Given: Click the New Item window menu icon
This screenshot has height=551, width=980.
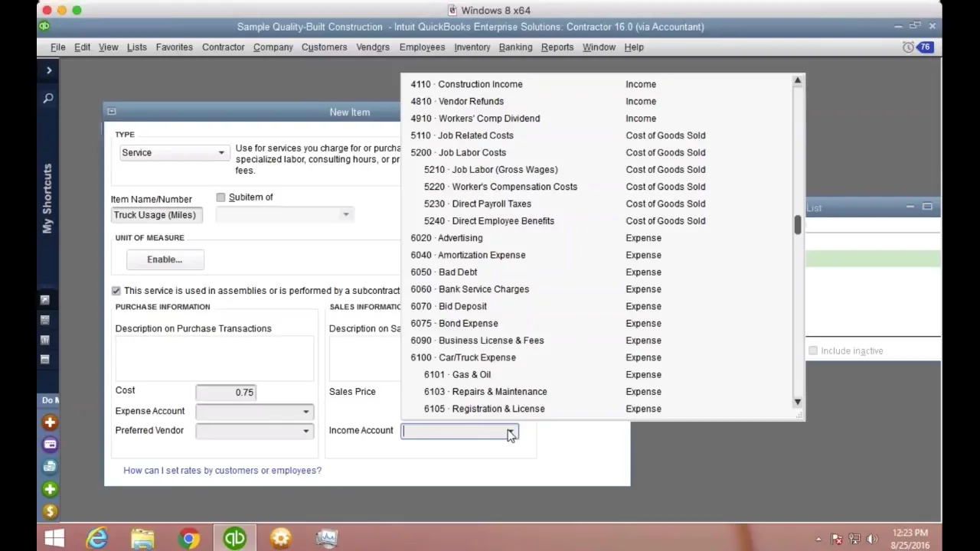Looking at the screenshot, I should (x=112, y=112).
